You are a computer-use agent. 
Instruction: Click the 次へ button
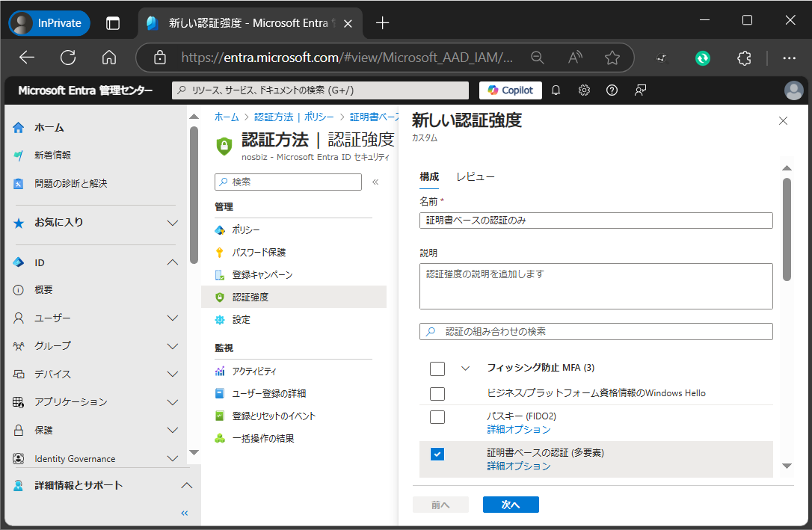point(511,505)
